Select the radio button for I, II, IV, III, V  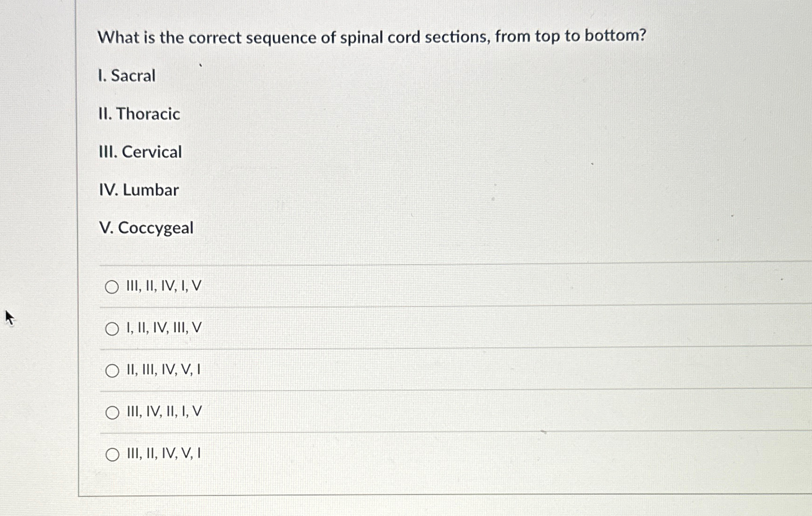(112, 329)
